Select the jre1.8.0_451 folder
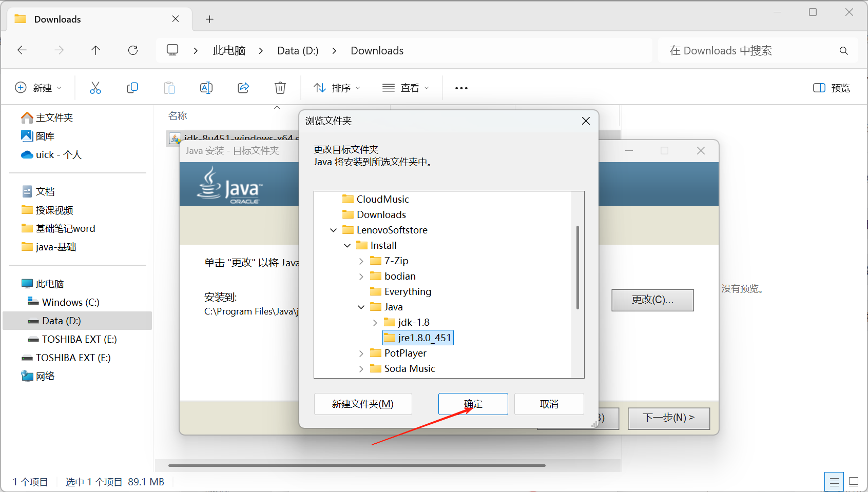This screenshot has width=868, height=492. click(x=418, y=338)
